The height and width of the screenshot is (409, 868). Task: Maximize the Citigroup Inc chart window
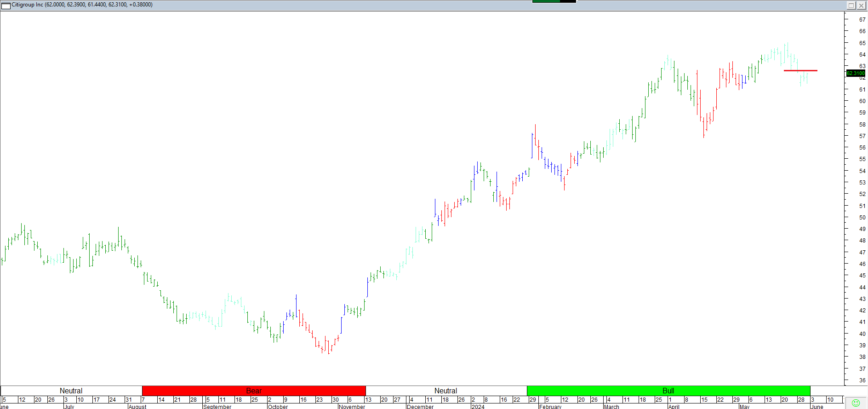tap(851, 6)
